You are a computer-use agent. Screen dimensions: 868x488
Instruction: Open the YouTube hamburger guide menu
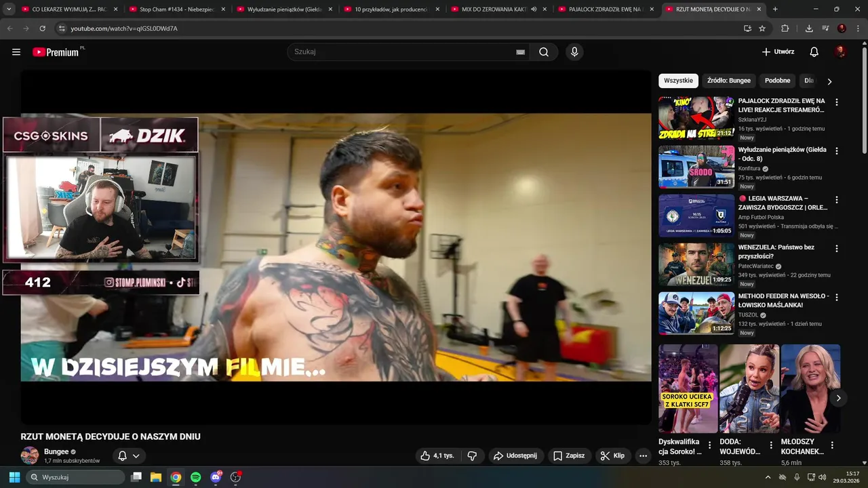click(x=16, y=52)
